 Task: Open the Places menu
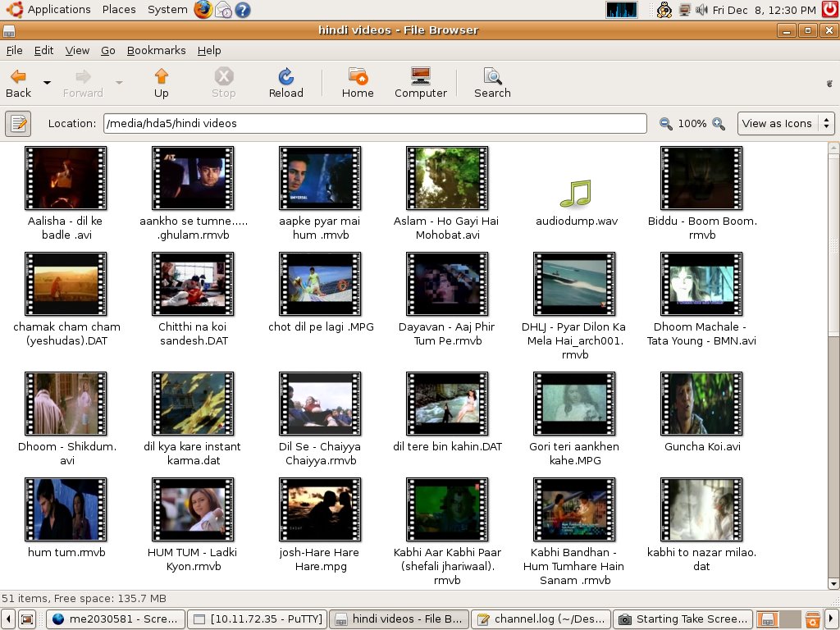(119, 10)
